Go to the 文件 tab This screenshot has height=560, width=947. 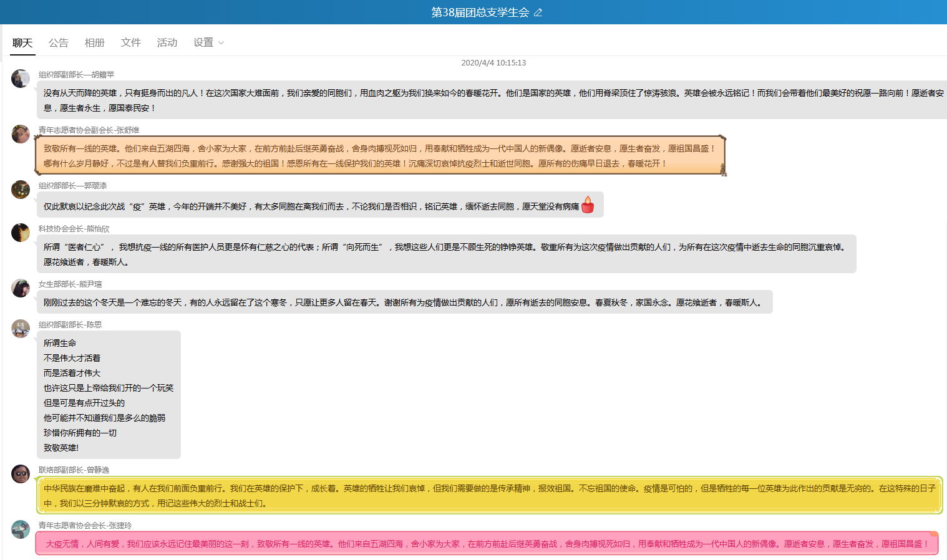click(131, 42)
